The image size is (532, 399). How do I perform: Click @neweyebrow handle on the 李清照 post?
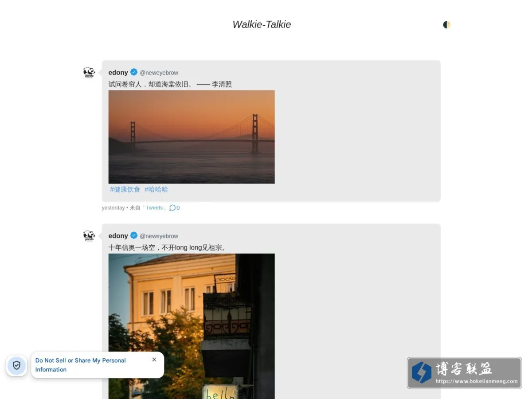[159, 73]
